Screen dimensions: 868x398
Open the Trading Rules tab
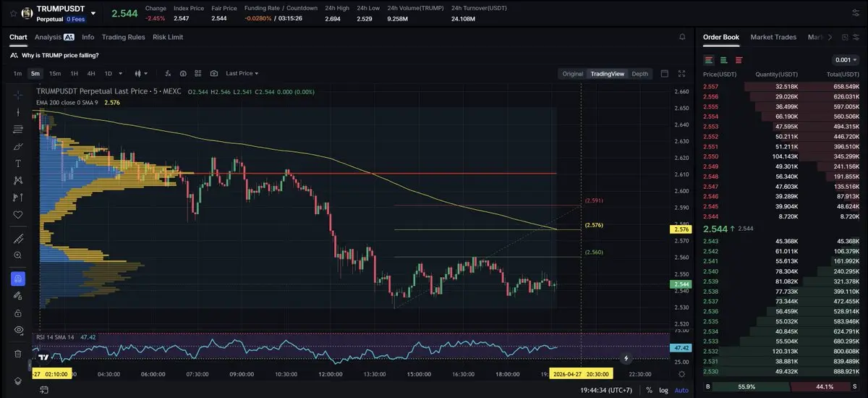(x=124, y=37)
